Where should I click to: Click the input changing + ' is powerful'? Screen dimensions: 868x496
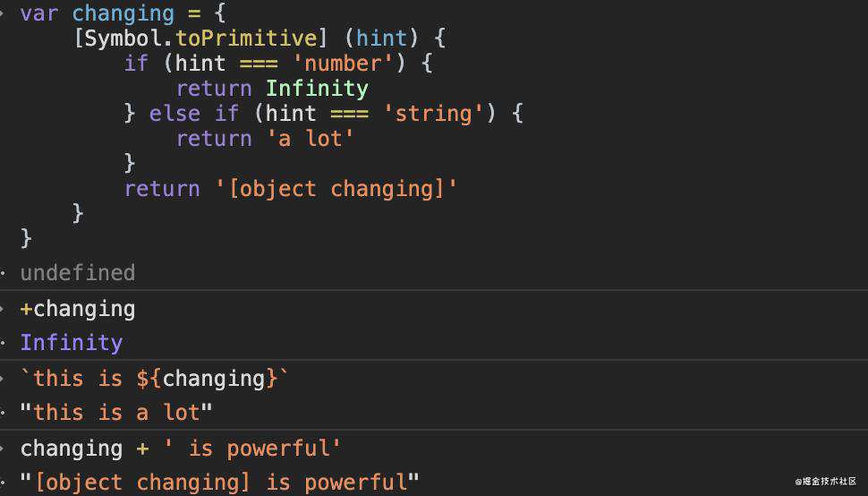[181, 449]
